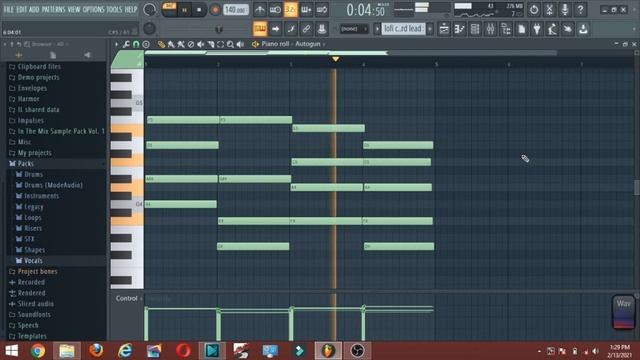Pause playback with the pause button

point(184,10)
